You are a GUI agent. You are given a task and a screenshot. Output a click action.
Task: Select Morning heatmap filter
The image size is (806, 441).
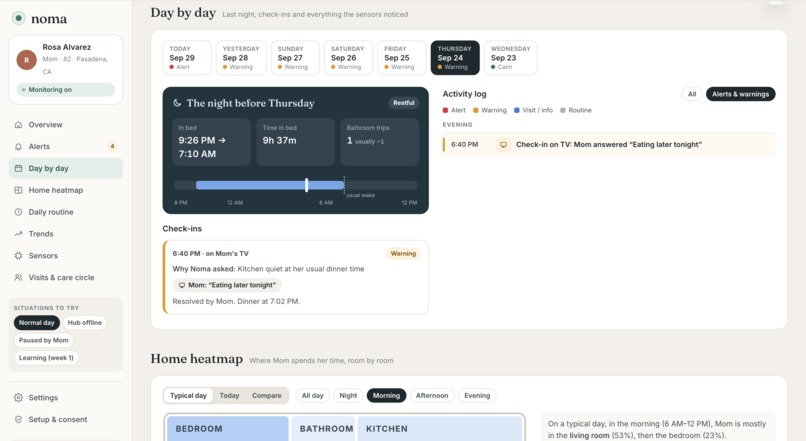[x=387, y=396]
